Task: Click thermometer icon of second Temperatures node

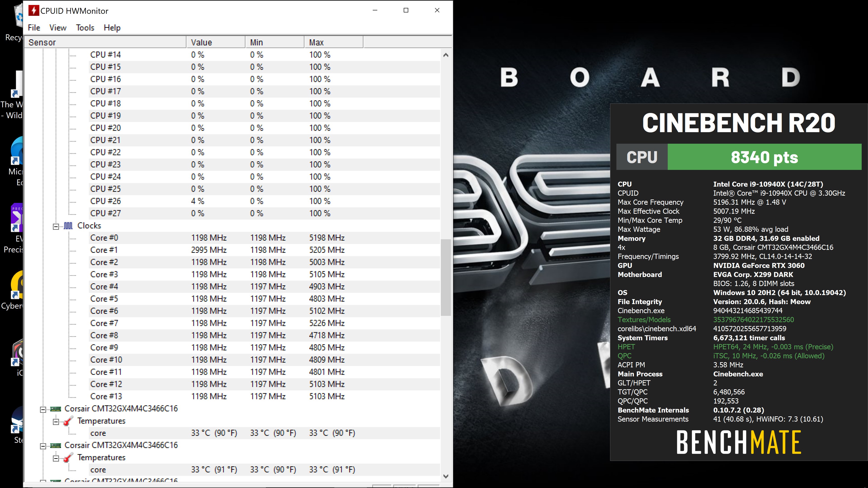Action: coord(68,458)
